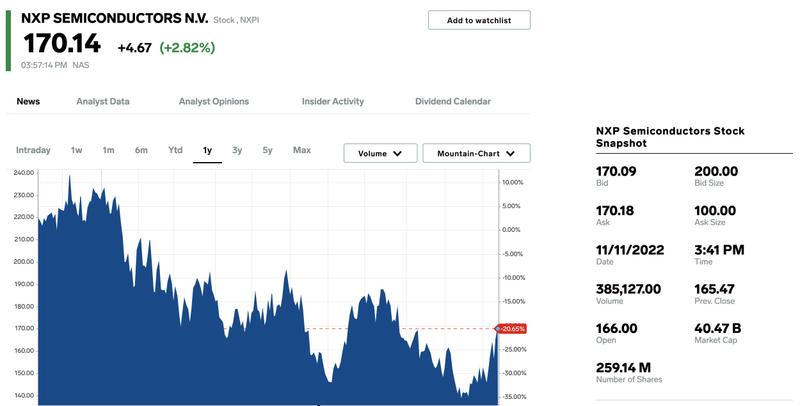800x406 pixels.
Task: Click the Date value 11/11/2022
Action: coord(630,250)
